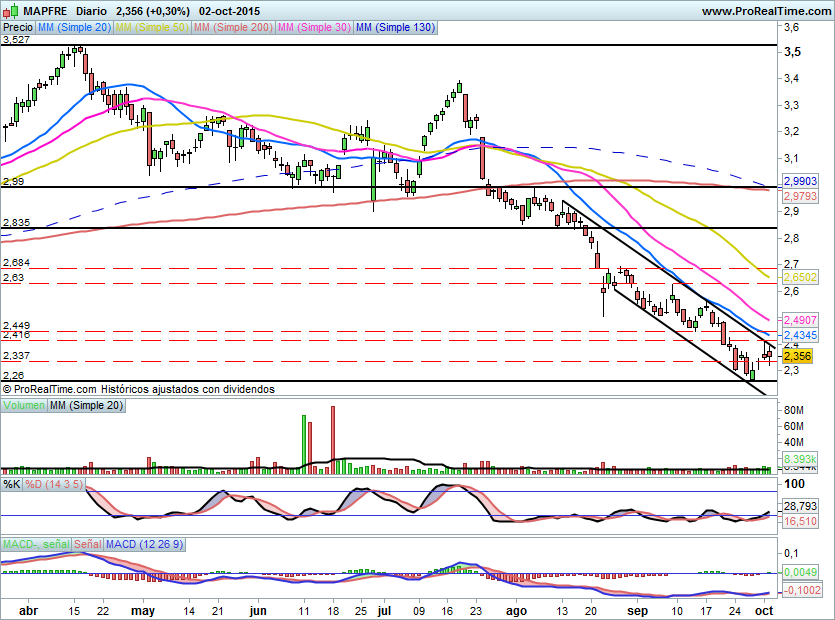Click the MM (Simple 50) yellow label
This screenshot has height=620, width=835.
click(x=152, y=27)
